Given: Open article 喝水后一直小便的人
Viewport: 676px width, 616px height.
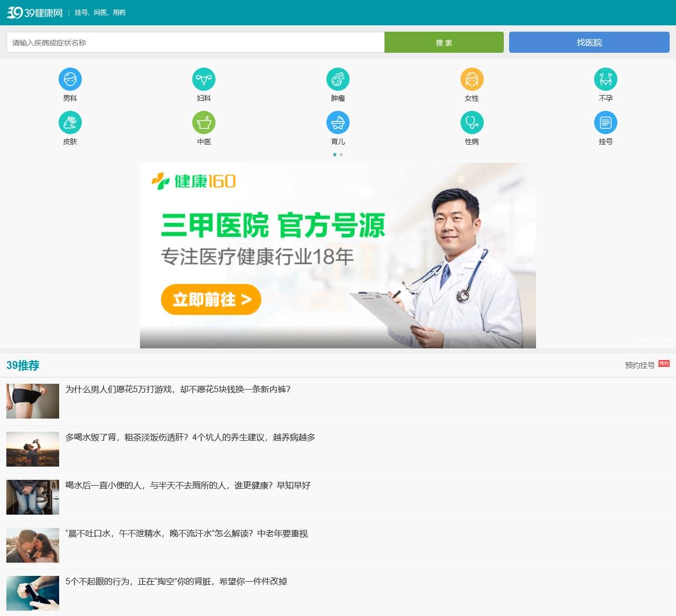Looking at the screenshot, I should pos(188,485).
